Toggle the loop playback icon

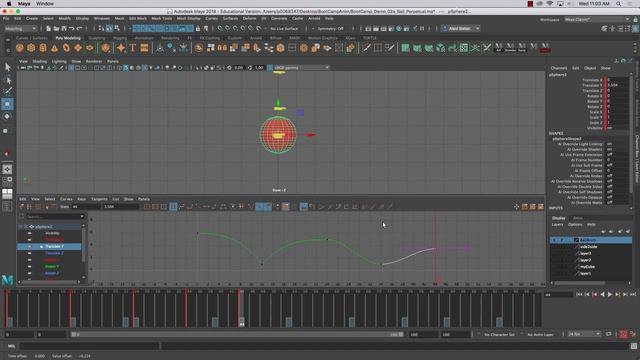(609, 334)
